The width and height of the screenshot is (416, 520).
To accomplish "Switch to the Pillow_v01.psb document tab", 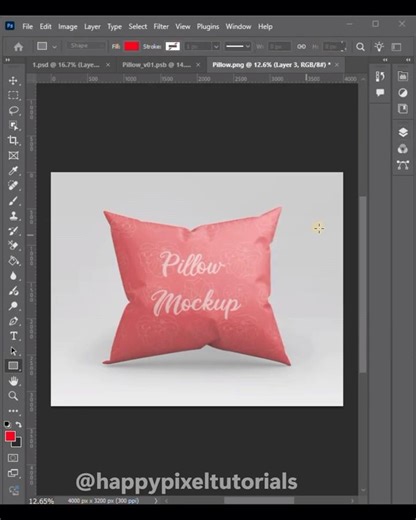I will [x=156, y=65].
